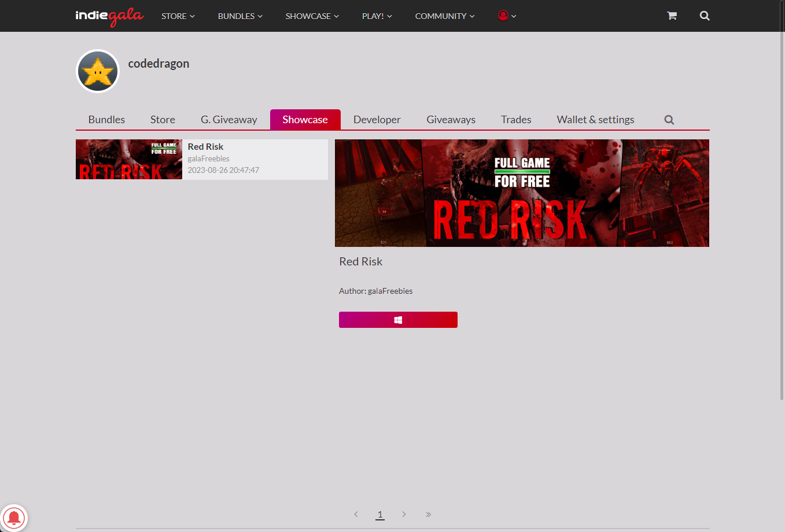Expand the COMMUNITY dropdown menu

tap(445, 16)
